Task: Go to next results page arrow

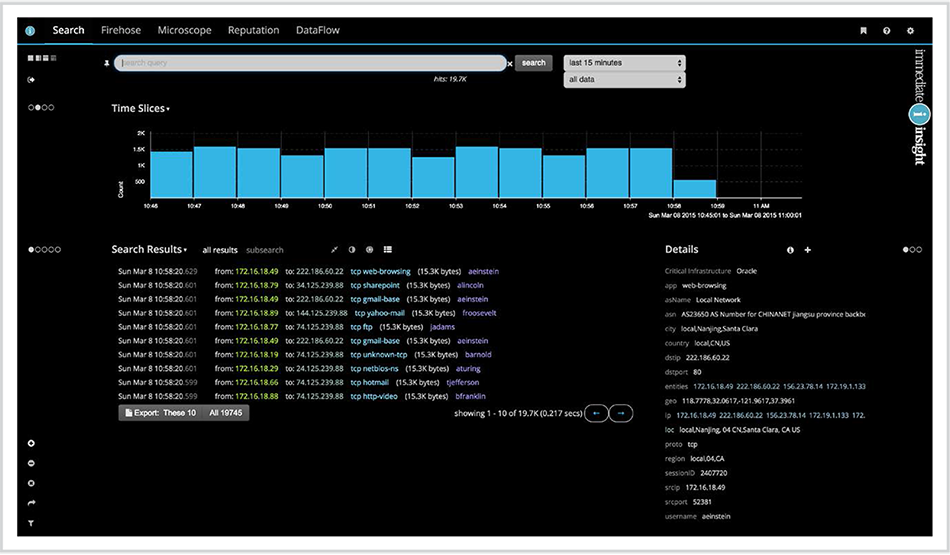Action: (620, 413)
